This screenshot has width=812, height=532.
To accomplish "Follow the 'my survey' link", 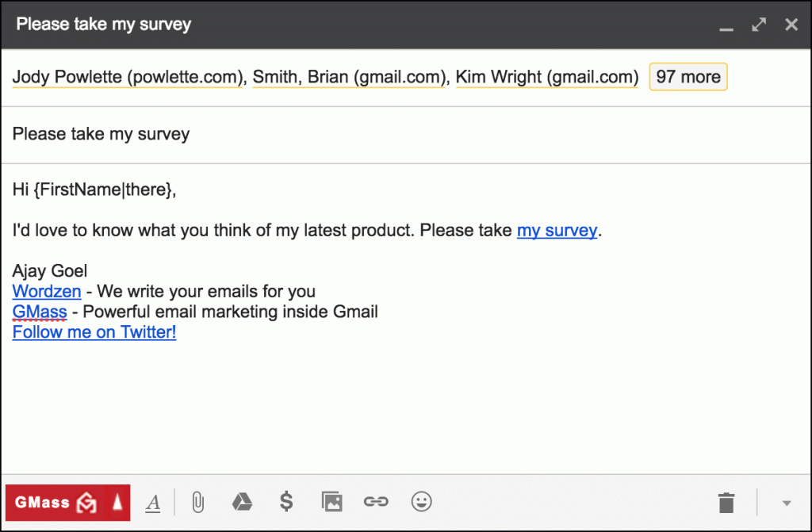I will pyautogui.click(x=557, y=230).
